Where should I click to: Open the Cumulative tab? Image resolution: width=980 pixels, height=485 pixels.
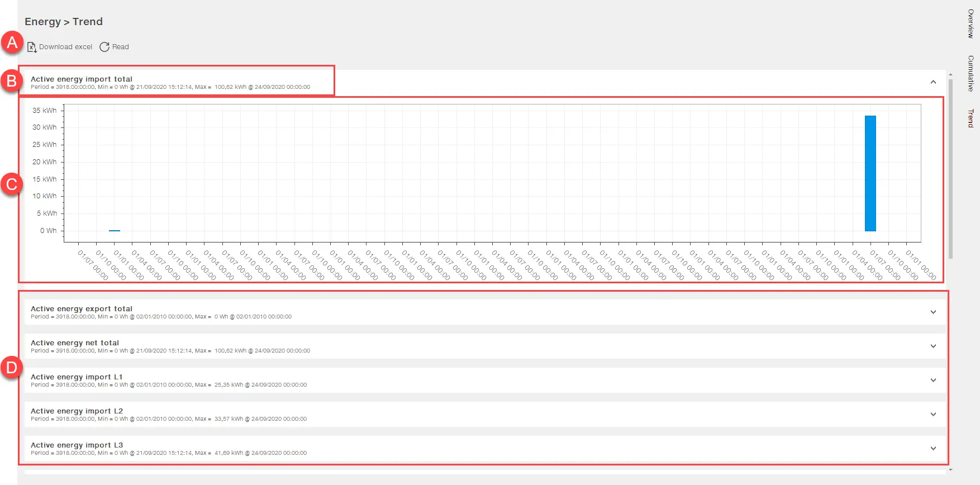(x=971, y=73)
